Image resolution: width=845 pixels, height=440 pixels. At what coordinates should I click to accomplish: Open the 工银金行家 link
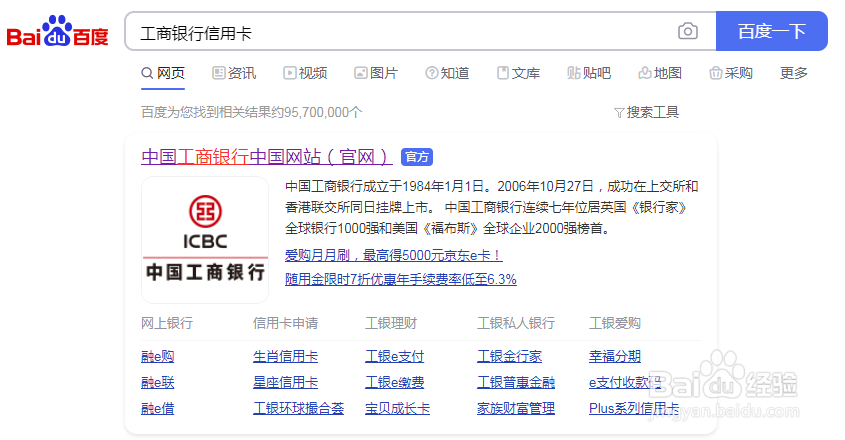(x=510, y=356)
